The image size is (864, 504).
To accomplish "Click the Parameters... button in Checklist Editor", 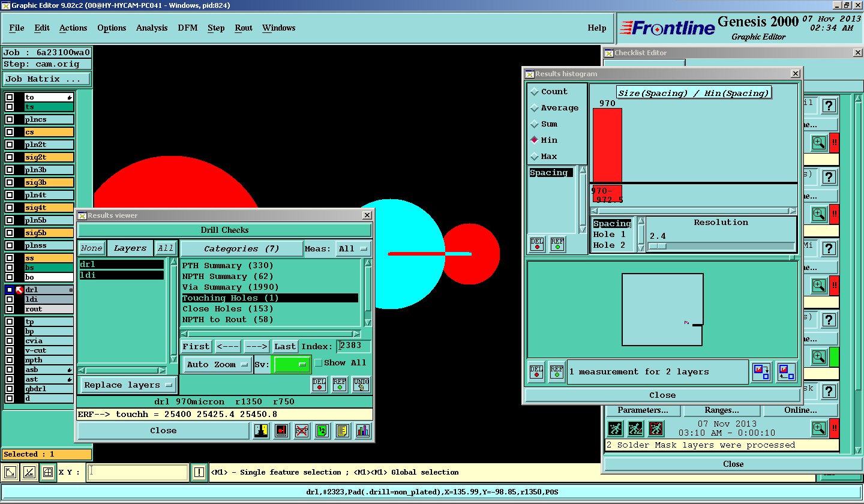I will [x=643, y=410].
